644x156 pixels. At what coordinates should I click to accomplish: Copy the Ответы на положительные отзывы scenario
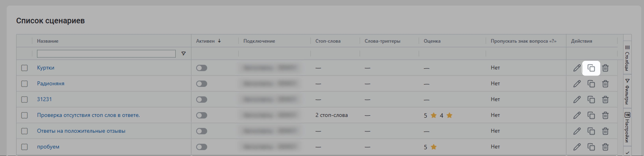[x=591, y=131]
